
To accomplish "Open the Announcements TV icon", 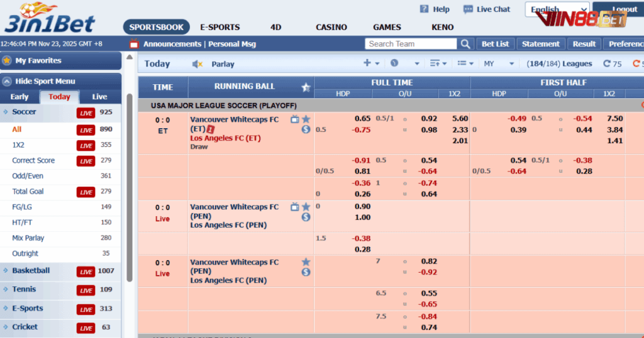I will 134,44.
